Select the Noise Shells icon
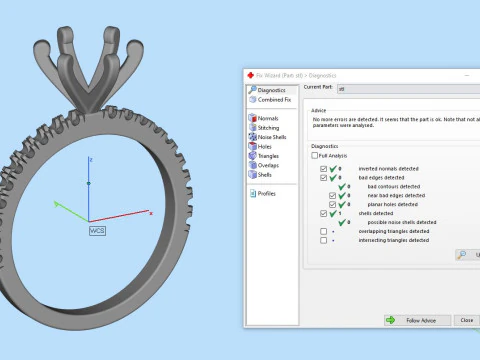 coord(253,137)
